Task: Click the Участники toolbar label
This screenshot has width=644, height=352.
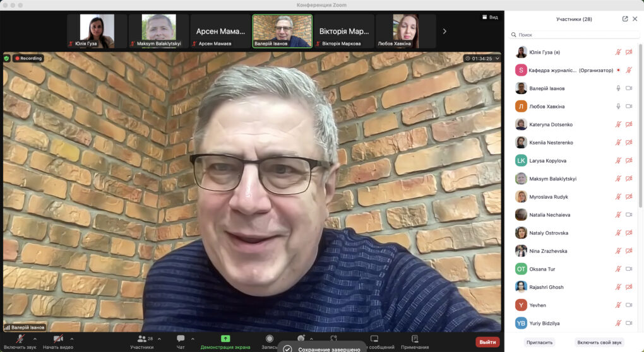Action: point(141,347)
